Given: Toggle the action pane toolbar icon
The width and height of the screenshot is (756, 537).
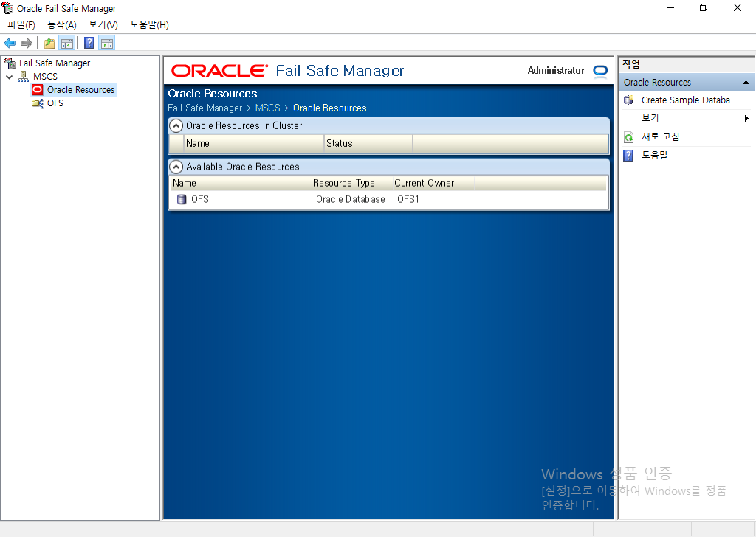Looking at the screenshot, I should 107,44.
